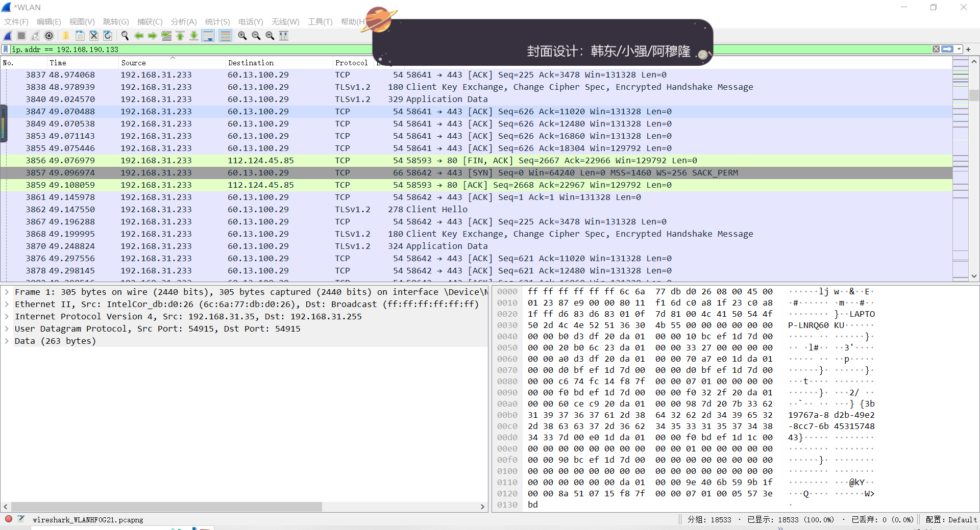
Task: Expand Internet Protocol Version 4 details
Action: coord(7,317)
